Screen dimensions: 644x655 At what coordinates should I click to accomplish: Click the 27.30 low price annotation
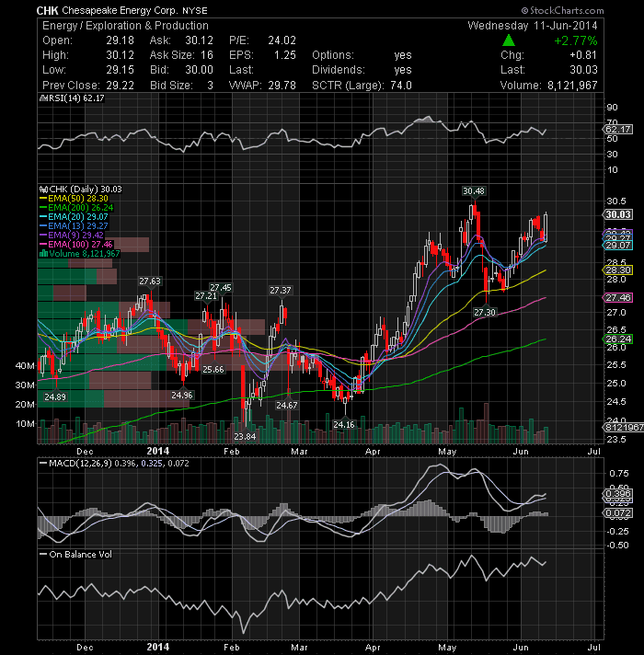pos(485,312)
